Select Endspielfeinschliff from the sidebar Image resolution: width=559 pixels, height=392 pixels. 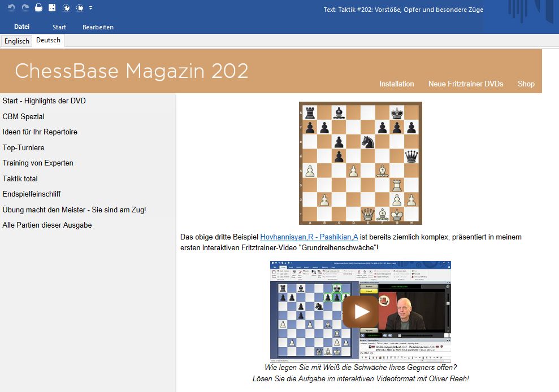(32, 194)
